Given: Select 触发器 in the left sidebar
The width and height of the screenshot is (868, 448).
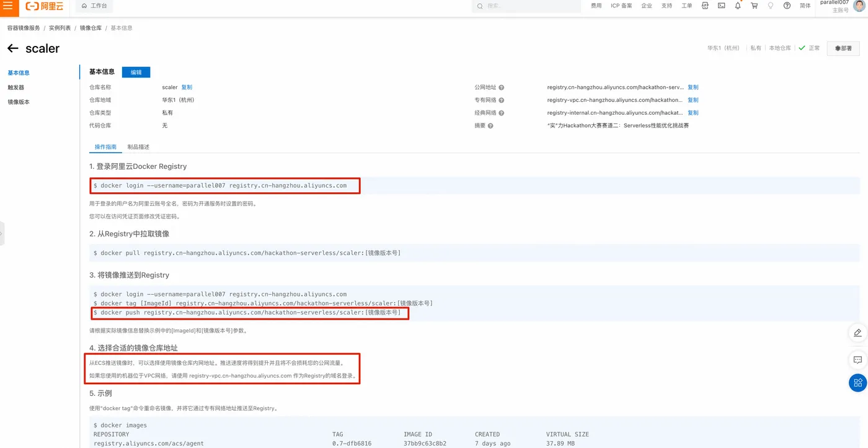Looking at the screenshot, I should [x=16, y=87].
